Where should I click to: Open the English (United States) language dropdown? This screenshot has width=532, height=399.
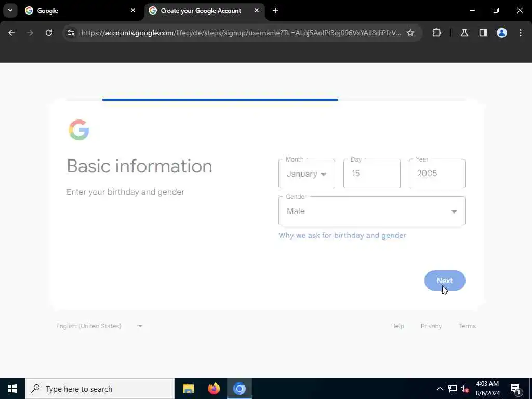coord(99,326)
